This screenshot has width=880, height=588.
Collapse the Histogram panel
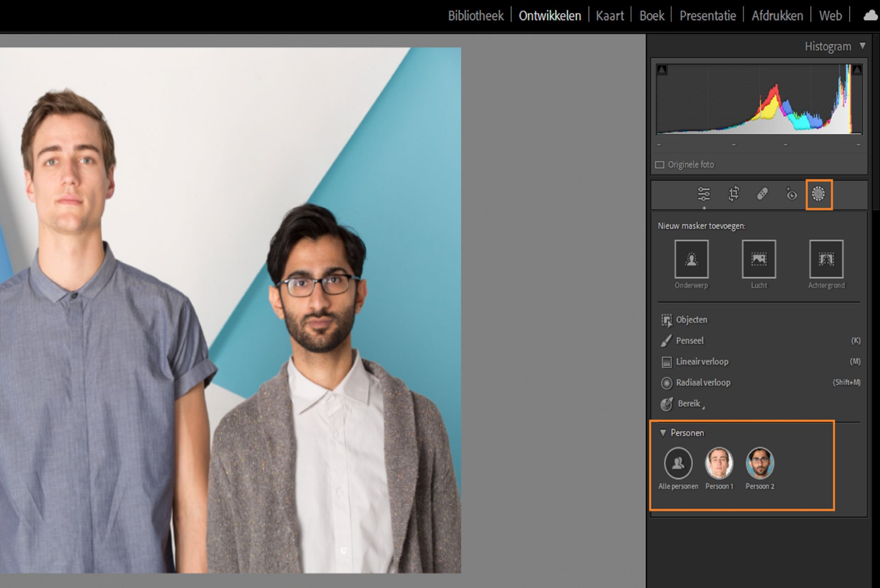tap(863, 46)
